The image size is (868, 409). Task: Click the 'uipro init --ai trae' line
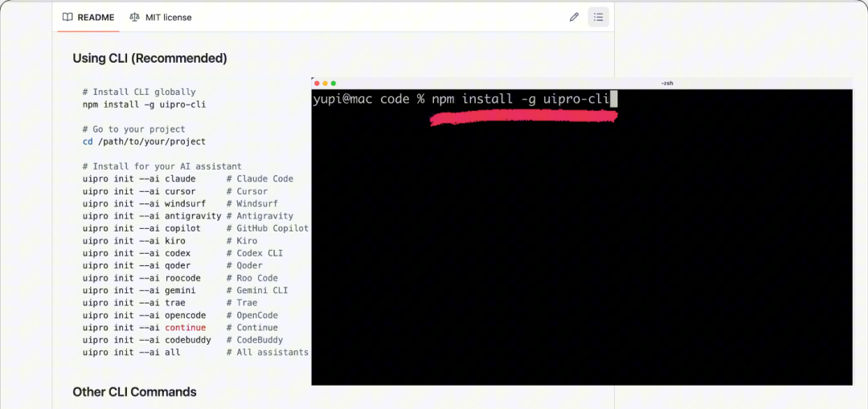134,303
